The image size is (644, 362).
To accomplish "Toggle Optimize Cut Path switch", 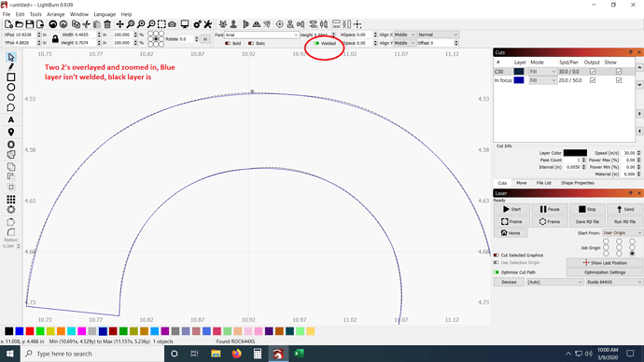I will click(x=497, y=272).
